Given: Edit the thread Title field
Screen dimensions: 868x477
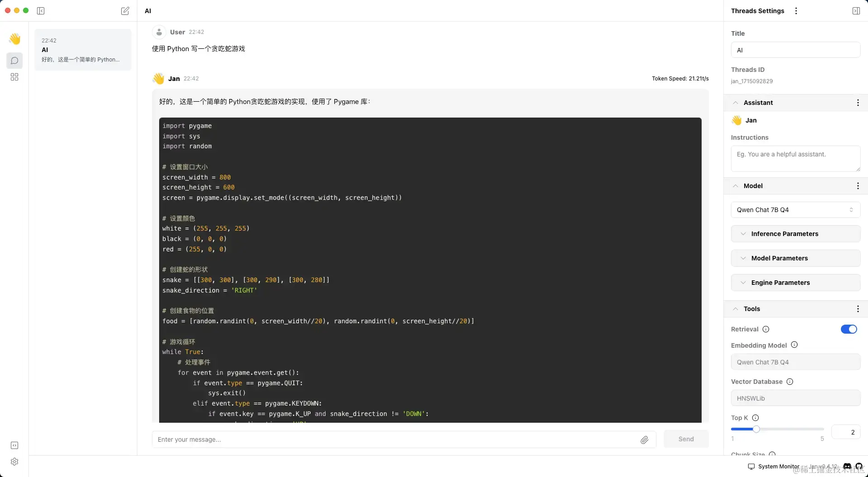Looking at the screenshot, I should click(x=795, y=50).
